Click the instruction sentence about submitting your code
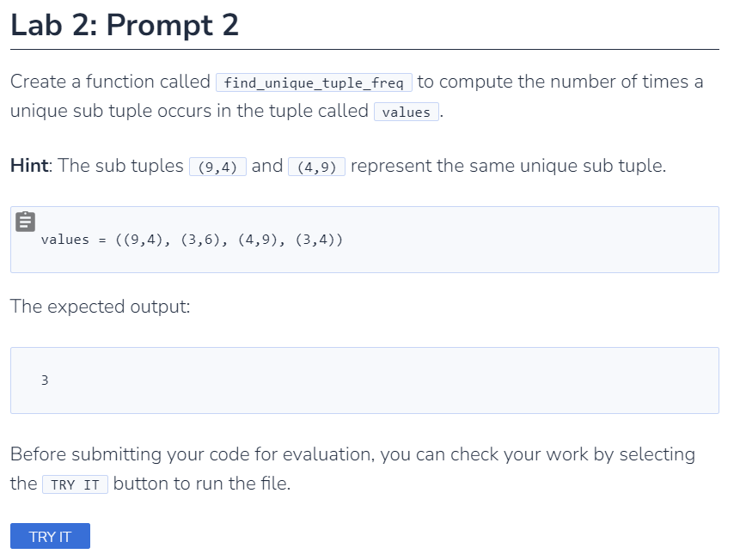 pos(344,454)
